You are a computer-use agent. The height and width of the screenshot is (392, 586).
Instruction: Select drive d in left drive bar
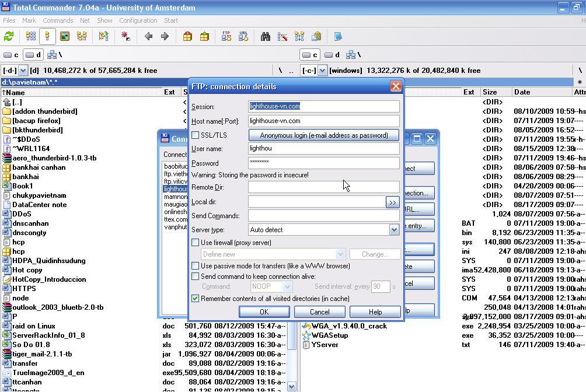pos(33,55)
